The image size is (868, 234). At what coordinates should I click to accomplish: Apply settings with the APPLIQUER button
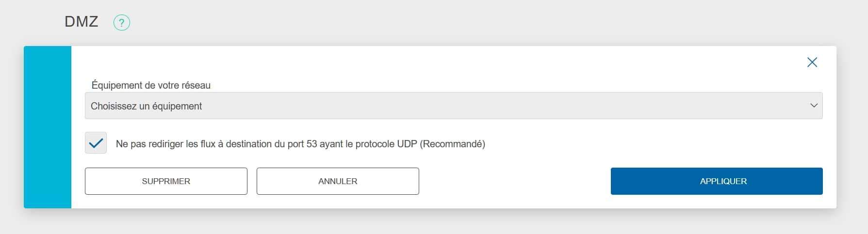716,181
